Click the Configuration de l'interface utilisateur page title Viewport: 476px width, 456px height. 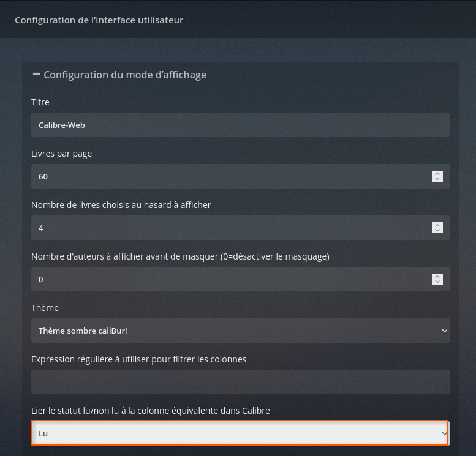(99, 20)
